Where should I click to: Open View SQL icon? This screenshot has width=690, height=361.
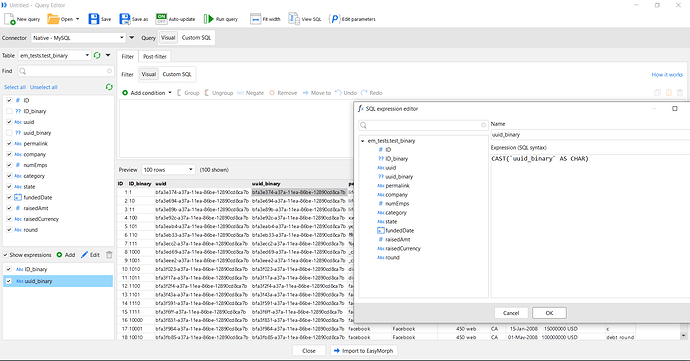click(x=294, y=19)
